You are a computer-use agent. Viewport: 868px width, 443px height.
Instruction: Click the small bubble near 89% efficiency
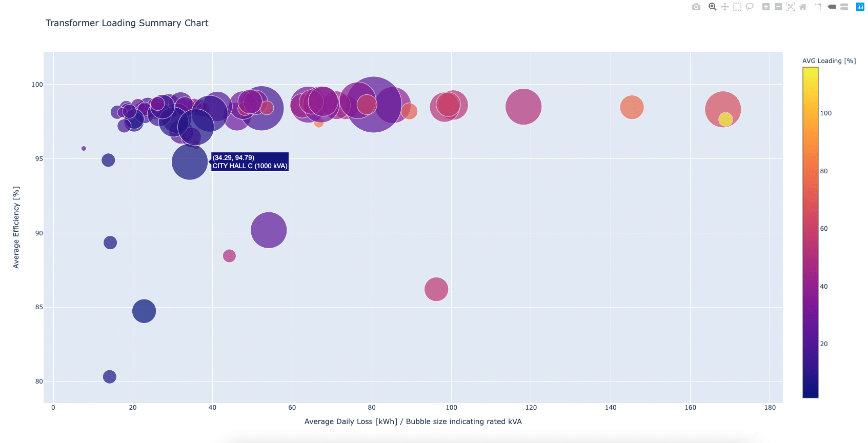click(x=110, y=243)
